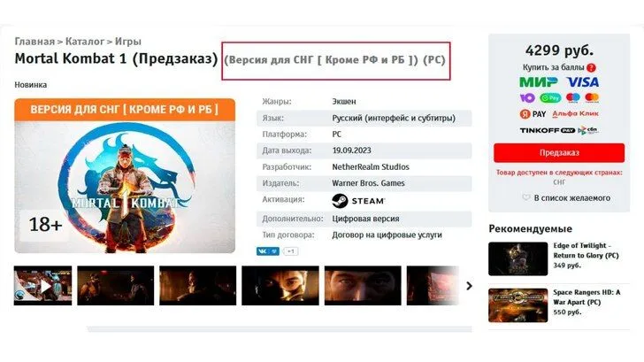Select the MIR payment logo
Viewport: 644px width, 362px height.
point(539,82)
